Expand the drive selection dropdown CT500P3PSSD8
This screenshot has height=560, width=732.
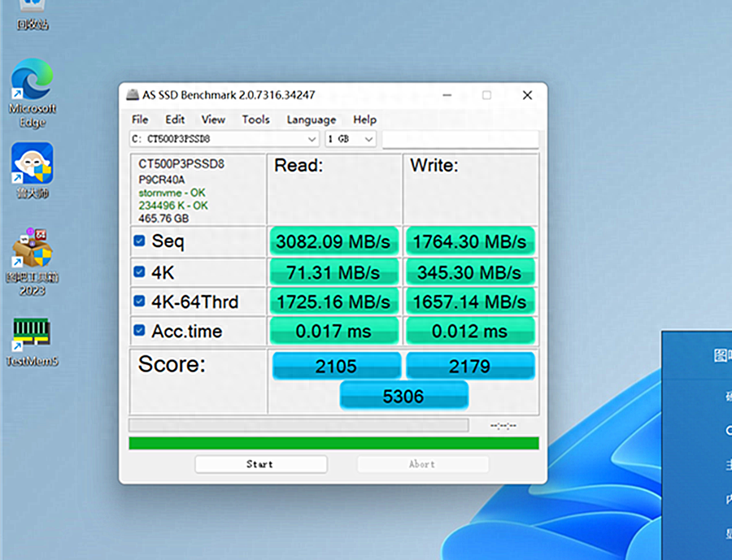pyautogui.click(x=224, y=139)
